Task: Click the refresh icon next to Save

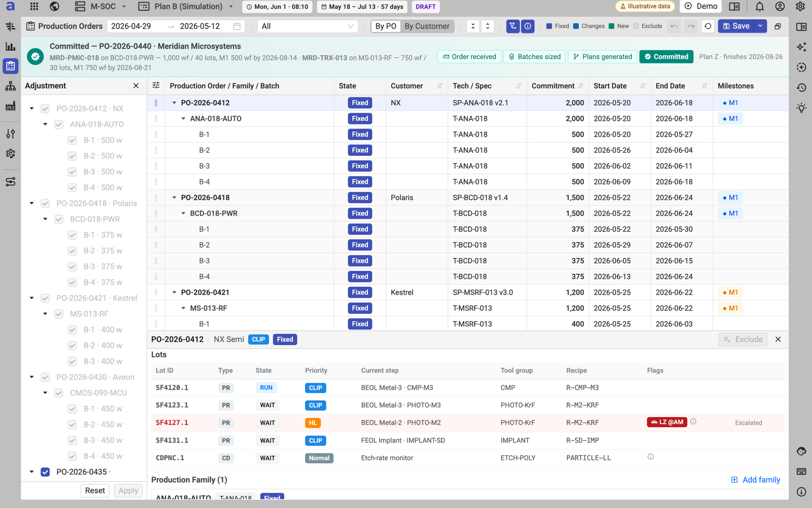Action: pos(708,26)
